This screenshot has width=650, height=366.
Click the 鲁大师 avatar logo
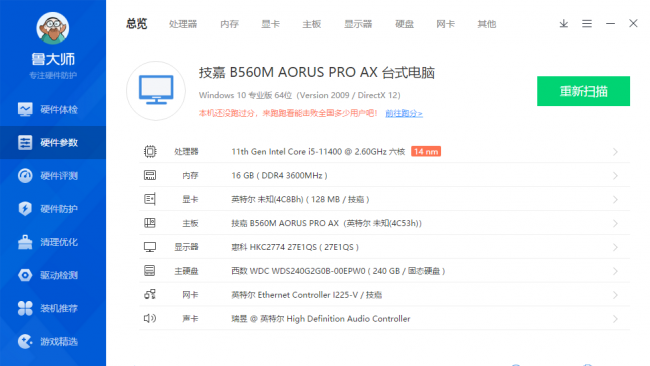[x=53, y=28]
